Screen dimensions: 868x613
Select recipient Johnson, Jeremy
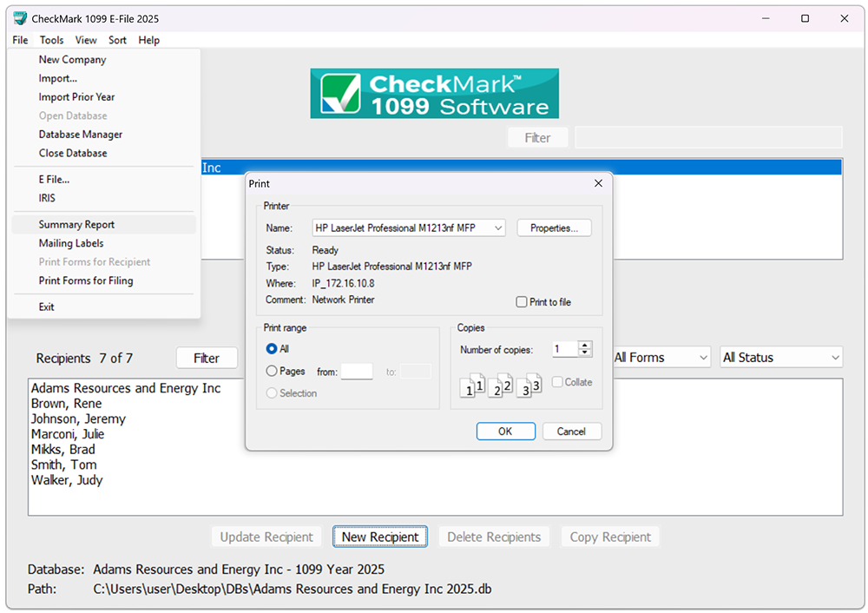point(79,419)
